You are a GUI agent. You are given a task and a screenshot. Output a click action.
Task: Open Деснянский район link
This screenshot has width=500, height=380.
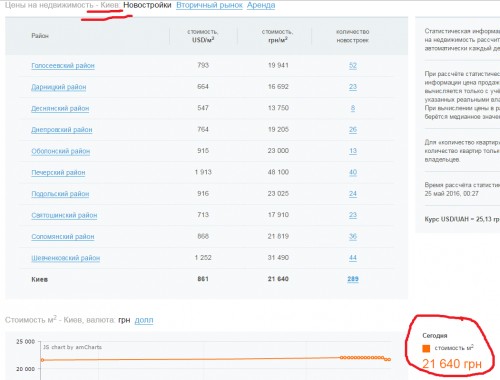60,108
